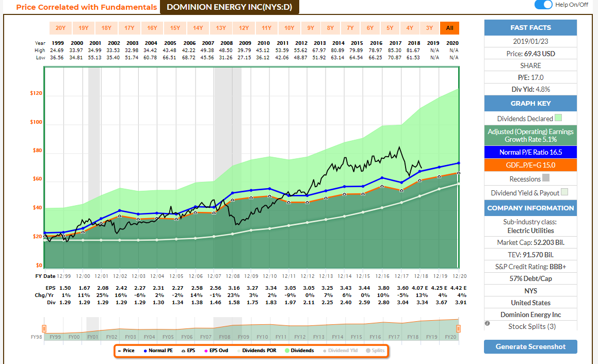Click the Dividend Yield & Payout swatch
This screenshot has width=598, height=364.
(564, 192)
